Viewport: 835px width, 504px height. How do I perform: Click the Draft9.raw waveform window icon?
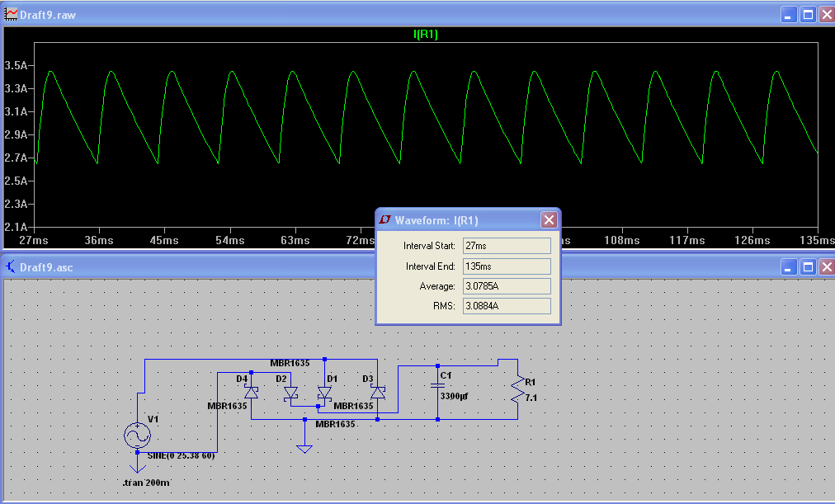(11, 14)
